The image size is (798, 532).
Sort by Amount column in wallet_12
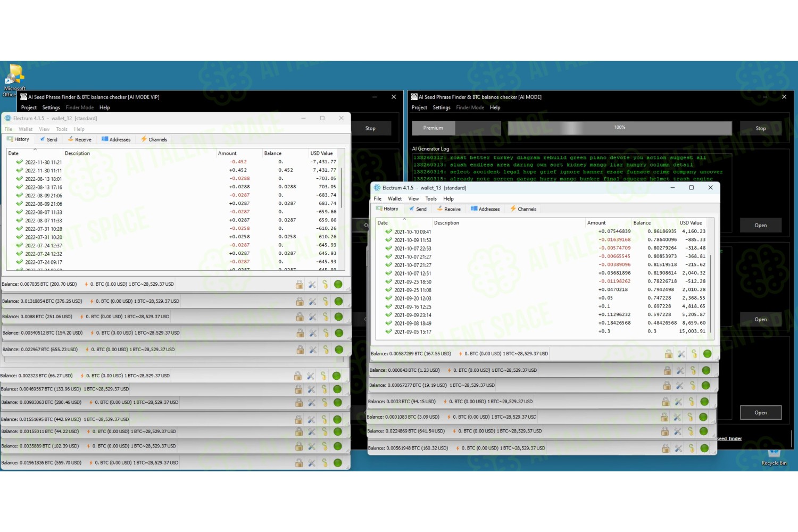[x=239, y=153]
